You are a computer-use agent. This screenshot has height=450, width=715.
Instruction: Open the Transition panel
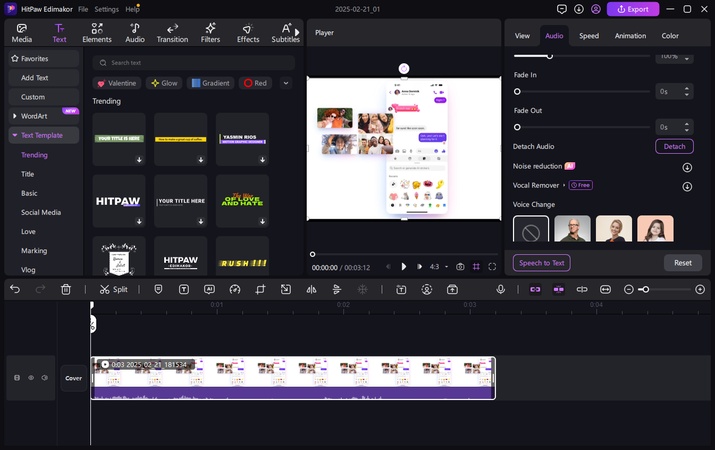tap(172, 33)
